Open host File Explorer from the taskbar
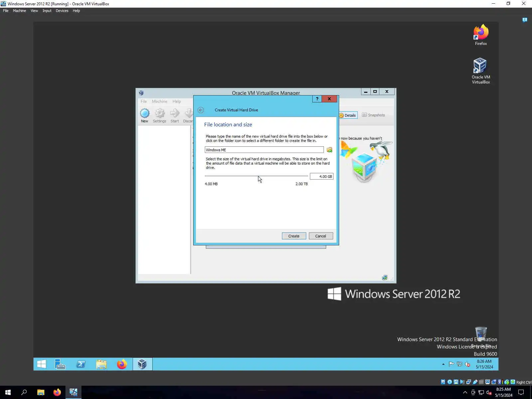 (x=41, y=392)
